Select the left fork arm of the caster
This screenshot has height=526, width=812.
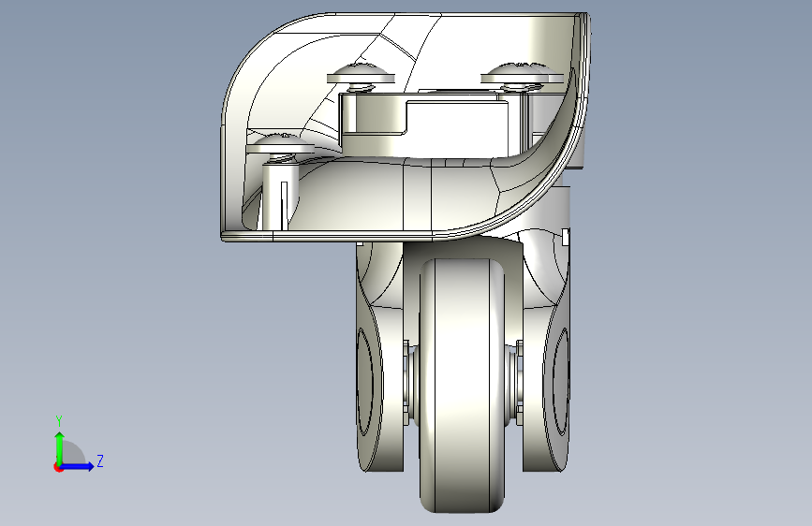(x=378, y=358)
